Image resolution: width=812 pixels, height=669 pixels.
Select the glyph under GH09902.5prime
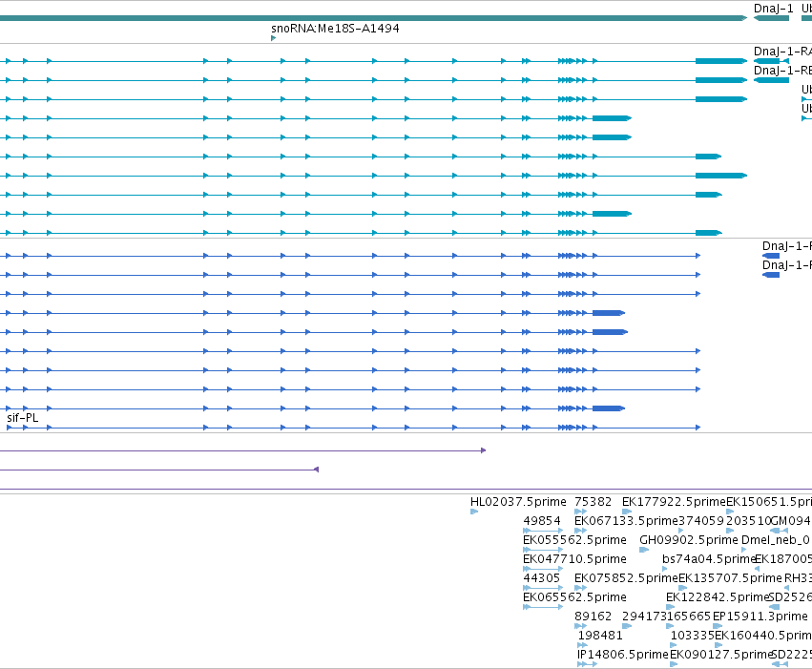pos(644,550)
